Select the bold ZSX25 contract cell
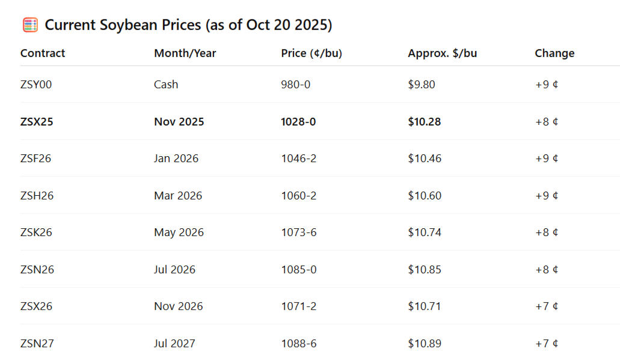This screenshot has height=364, width=620. pyautogui.click(x=37, y=122)
